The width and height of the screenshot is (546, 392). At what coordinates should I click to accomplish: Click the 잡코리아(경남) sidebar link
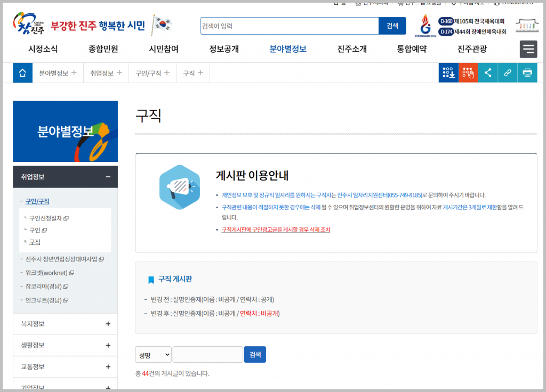pyautogui.click(x=44, y=287)
